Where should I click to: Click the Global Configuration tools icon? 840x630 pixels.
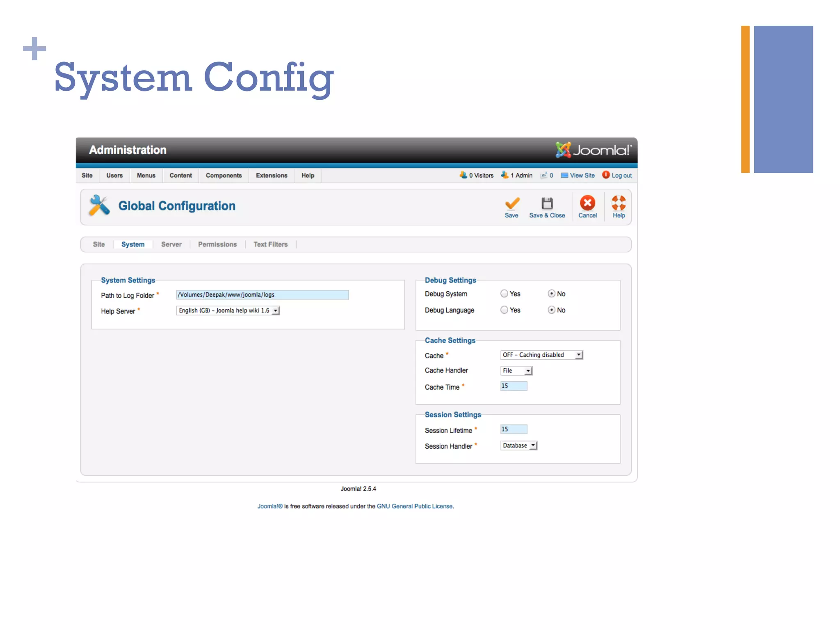click(x=99, y=205)
